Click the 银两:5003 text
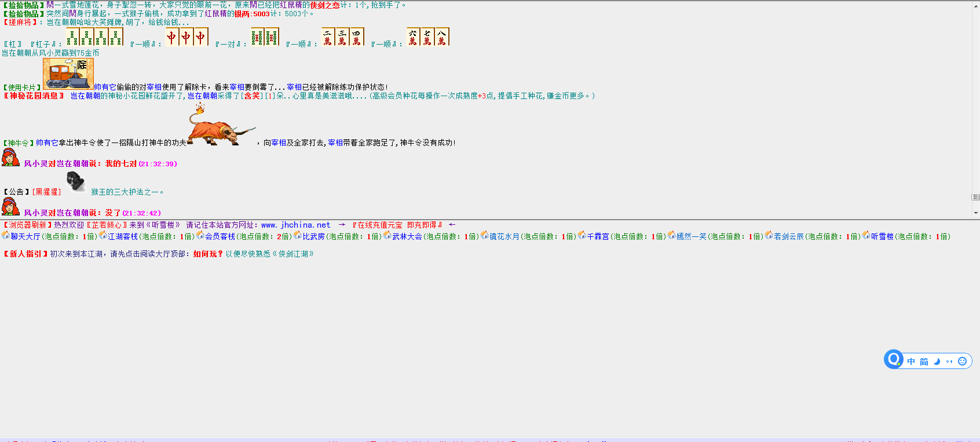The image size is (980, 442). click(x=252, y=14)
